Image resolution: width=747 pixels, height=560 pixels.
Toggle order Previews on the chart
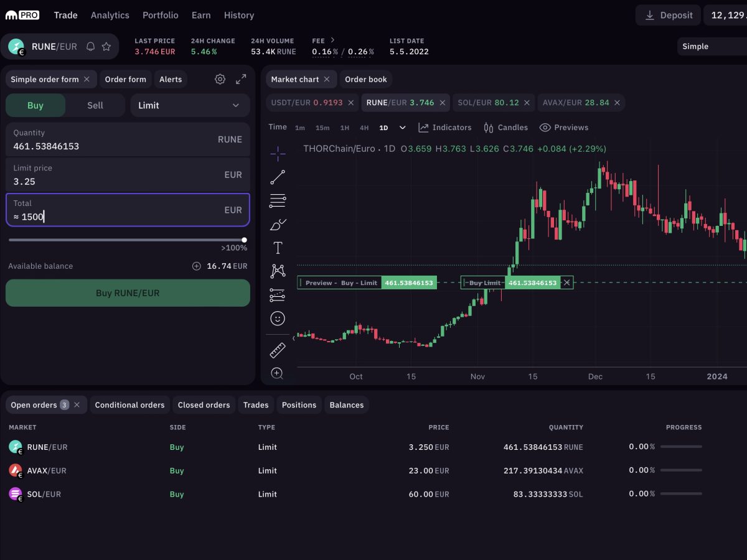coord(564,128)
